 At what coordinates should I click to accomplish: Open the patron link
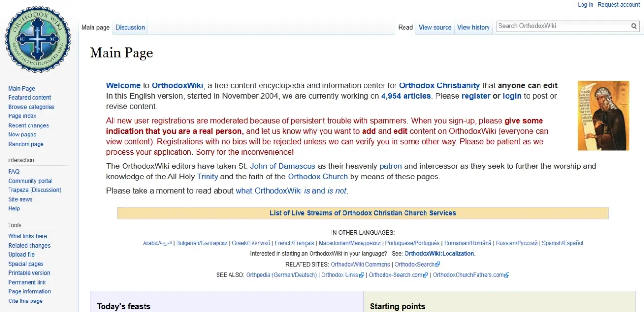click(x=391, y=166)
